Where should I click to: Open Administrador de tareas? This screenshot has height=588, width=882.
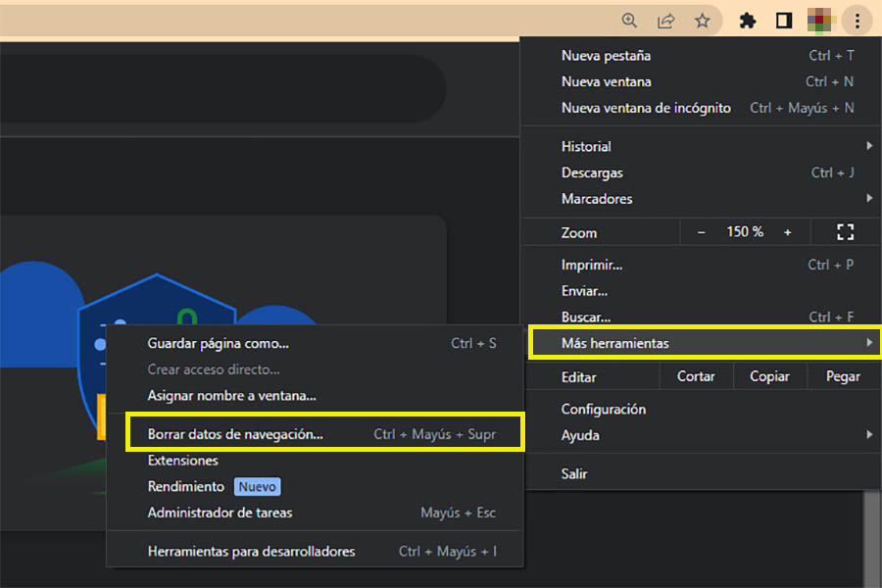pos(220,513)
